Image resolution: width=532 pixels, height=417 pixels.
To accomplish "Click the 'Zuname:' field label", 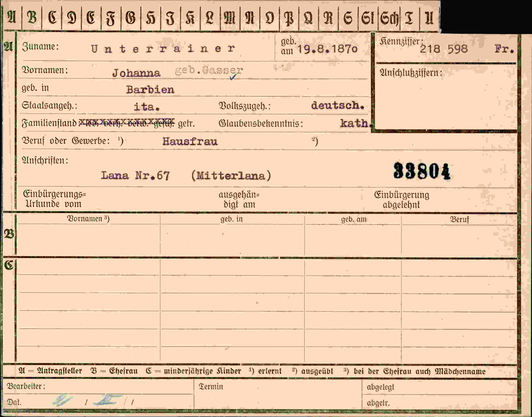I will point(40,46).
